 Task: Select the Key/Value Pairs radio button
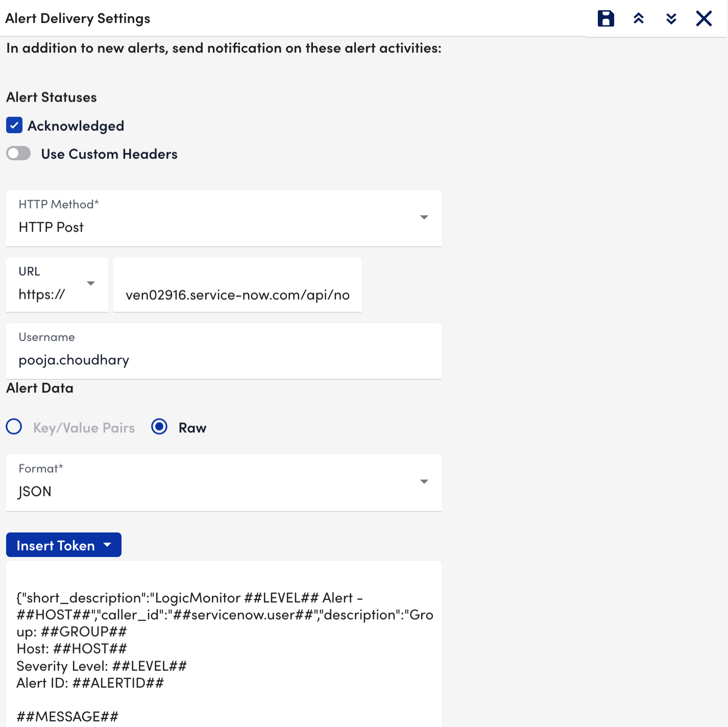pyautogui.click(x=14, y=427)
